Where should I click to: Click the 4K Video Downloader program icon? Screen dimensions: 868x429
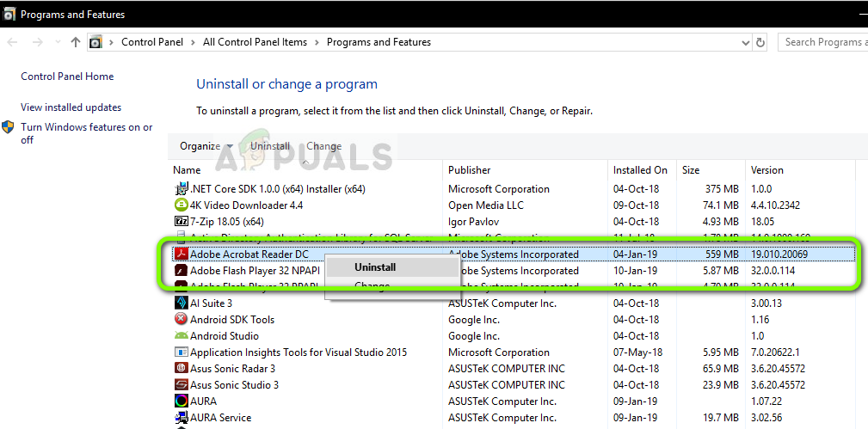[x=182, y=205]
